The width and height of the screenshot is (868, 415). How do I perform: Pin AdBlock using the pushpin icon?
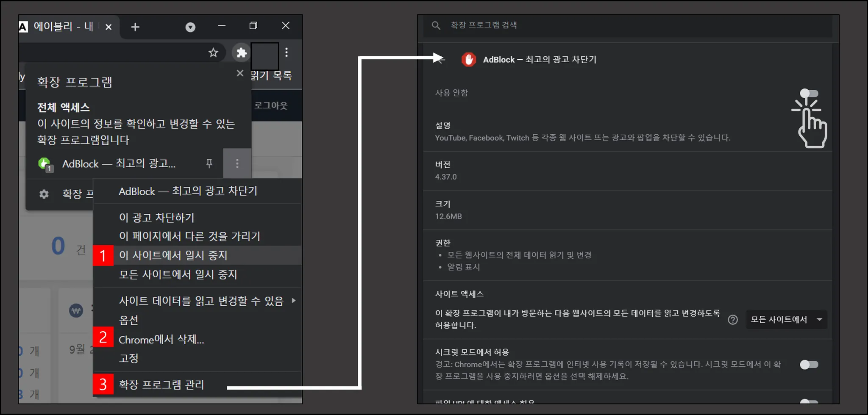[x=209, y=163]
